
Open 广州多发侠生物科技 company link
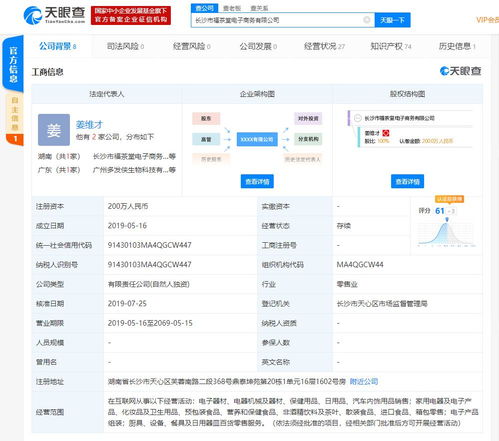click(134, 170)
